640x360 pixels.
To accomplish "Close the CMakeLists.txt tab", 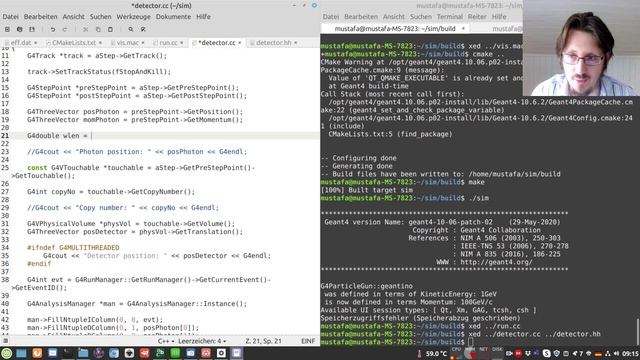I will (x=100, y=42).
